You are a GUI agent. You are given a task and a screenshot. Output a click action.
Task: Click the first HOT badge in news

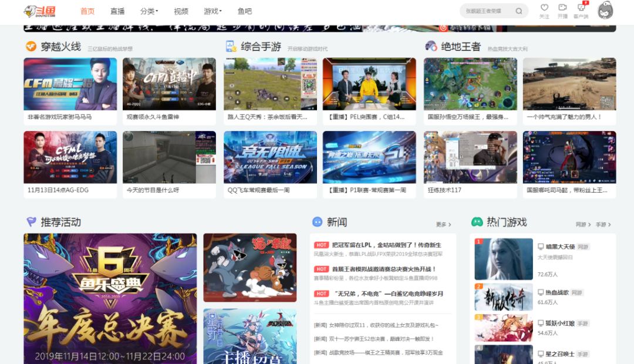tap(322, 245)
